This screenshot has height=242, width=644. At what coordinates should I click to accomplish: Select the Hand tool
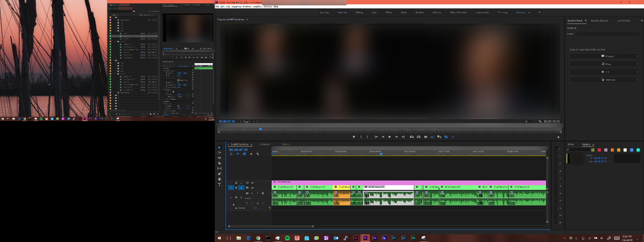tap(219, 179)
